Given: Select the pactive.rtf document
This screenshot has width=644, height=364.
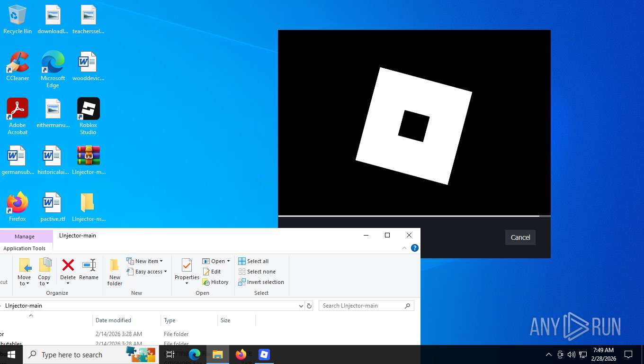Looking at the screenshot, I should point(53,207).
